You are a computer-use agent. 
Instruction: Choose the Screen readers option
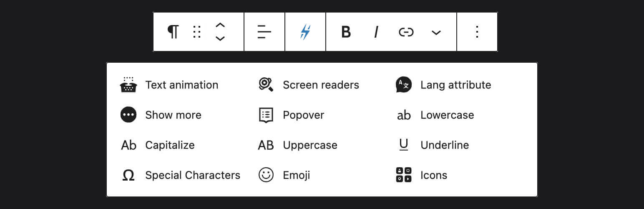(x=309, y=85)
